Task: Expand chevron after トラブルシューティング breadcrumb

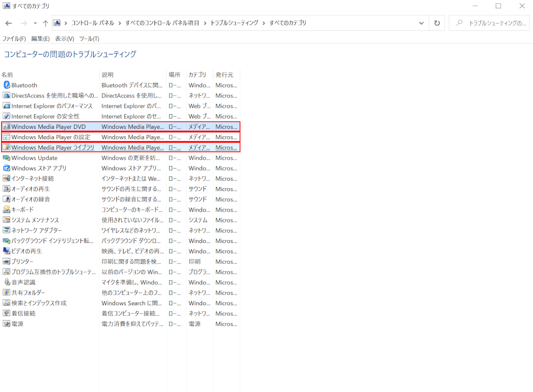Action: pyautogui.click(x=264, y=23)
